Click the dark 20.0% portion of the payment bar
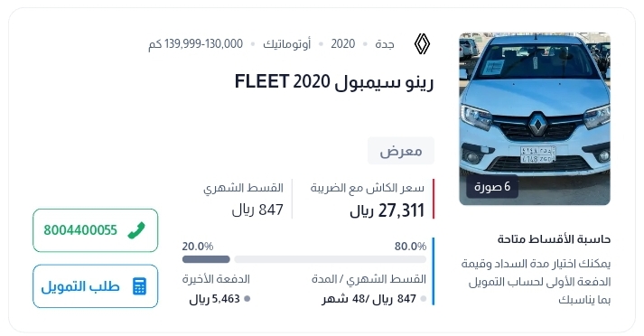Viewport: 644px width, 336px height. pyautogui.click(x=206, y=259)
